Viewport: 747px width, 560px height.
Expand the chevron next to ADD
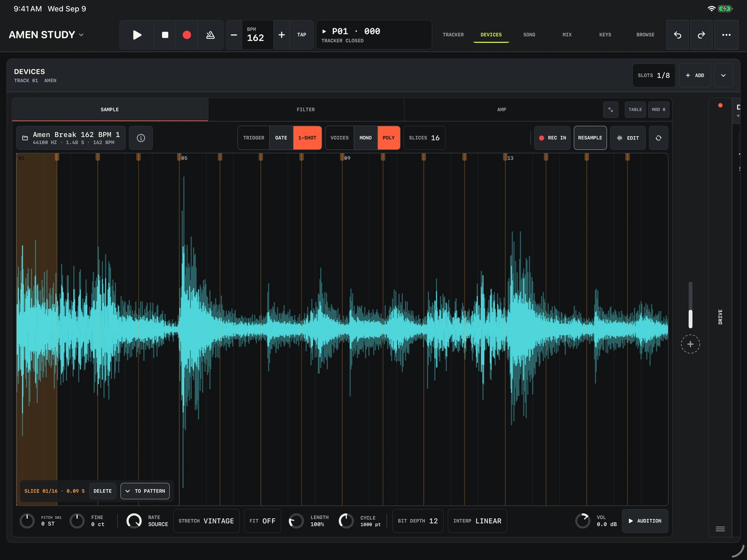[x=723, y=76]
